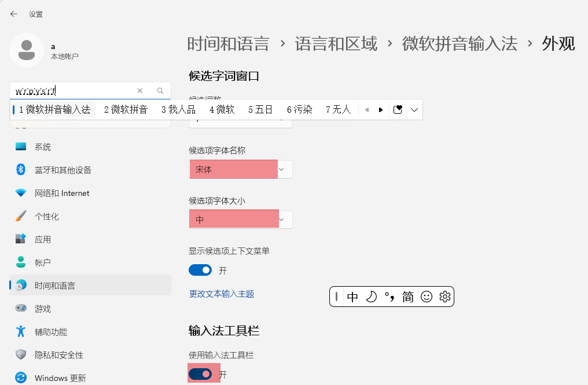Click the IME toolbar drag handle
588x385 pixels.
(336, 297)
